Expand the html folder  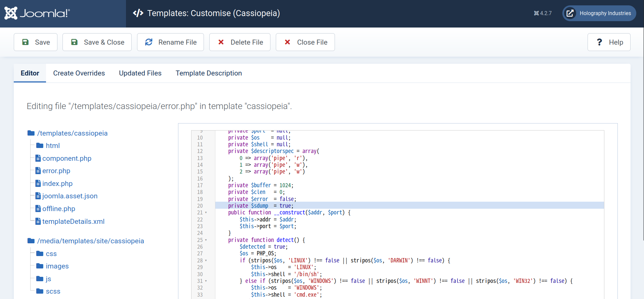coord(53,146)
